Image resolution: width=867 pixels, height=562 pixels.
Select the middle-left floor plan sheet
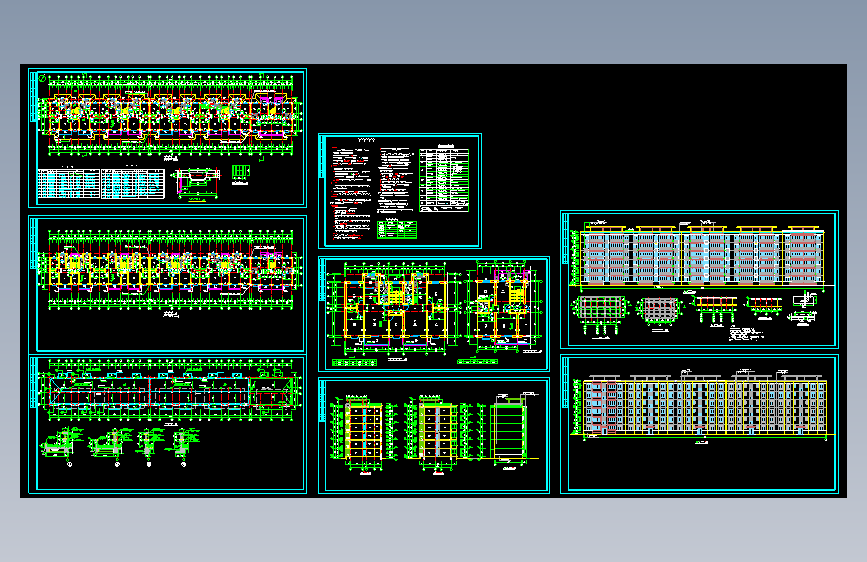(168, 284)
